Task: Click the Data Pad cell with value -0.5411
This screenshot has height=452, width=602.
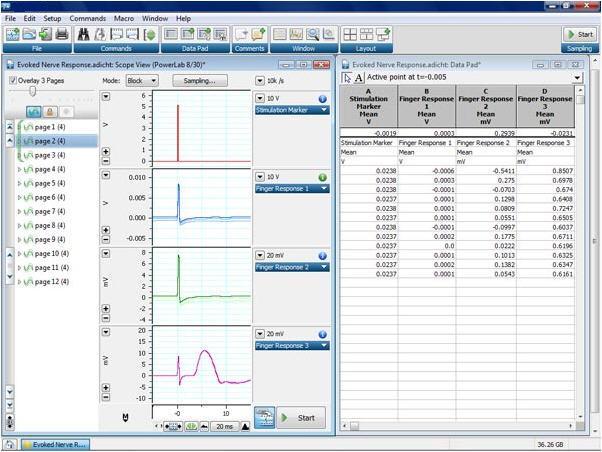Action: point(485,171)
